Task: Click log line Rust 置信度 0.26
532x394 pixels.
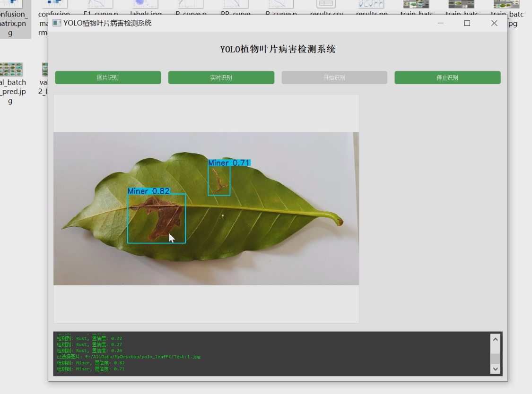Action: click(89, 351)
